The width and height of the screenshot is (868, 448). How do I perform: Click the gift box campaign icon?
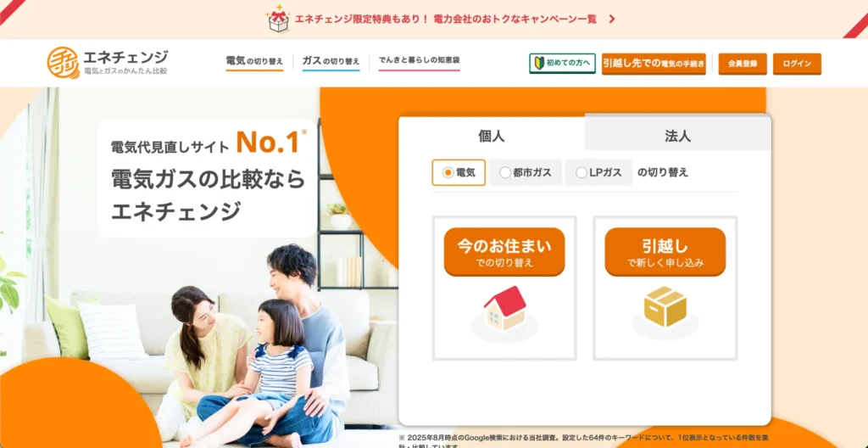click(278, 19)
